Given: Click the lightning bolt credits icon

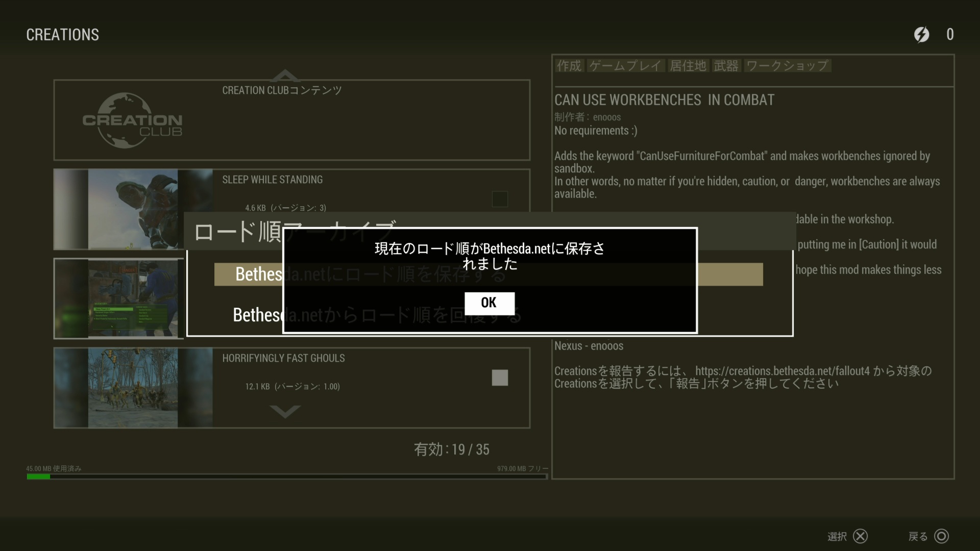Looking at the screenshot, I should [921, 35].
